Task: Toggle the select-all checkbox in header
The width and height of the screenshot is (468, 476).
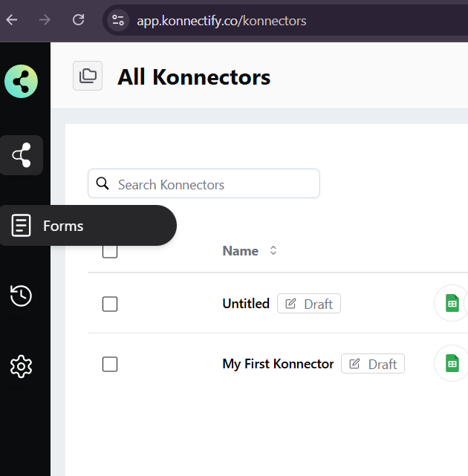Action: (x=110, y=251)
